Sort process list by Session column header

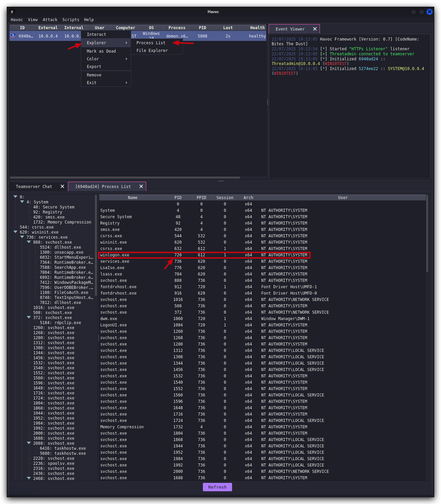click(225, 198)
